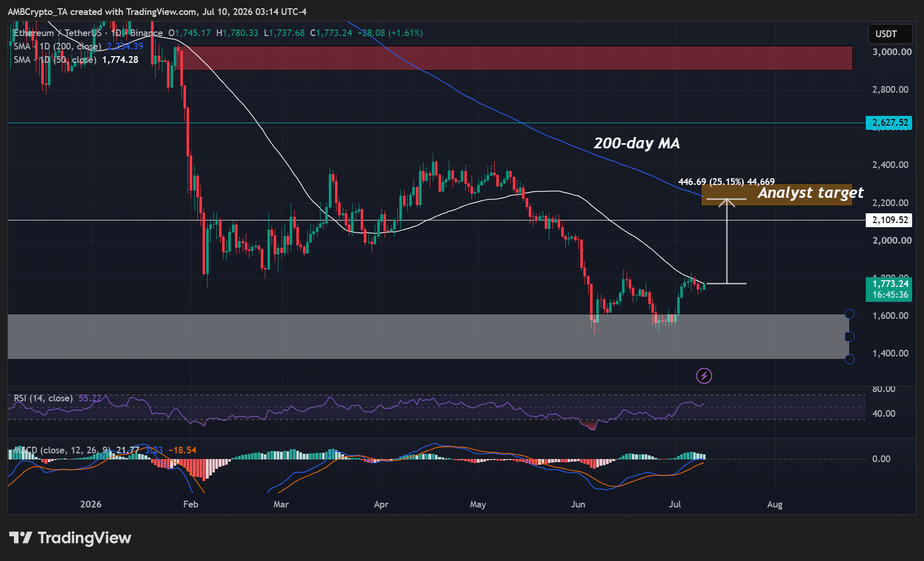
Task: Click the Apr date axis label
Action: (x=381, y=504)
